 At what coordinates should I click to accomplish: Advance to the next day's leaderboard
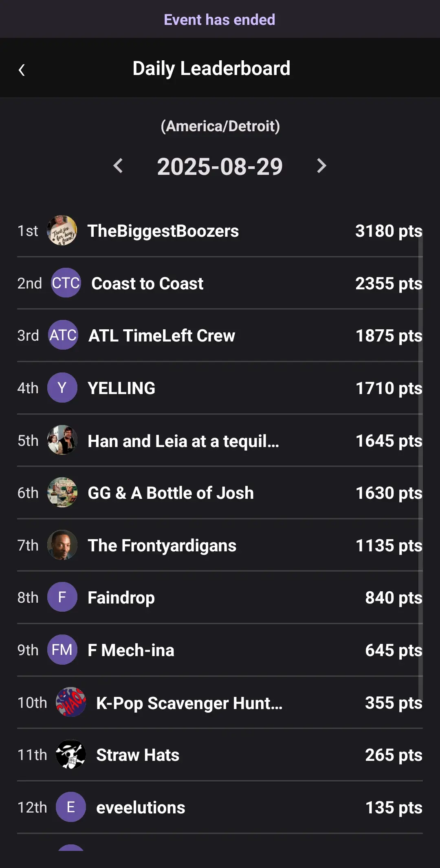pyautogui.click(x=321, y=166)
